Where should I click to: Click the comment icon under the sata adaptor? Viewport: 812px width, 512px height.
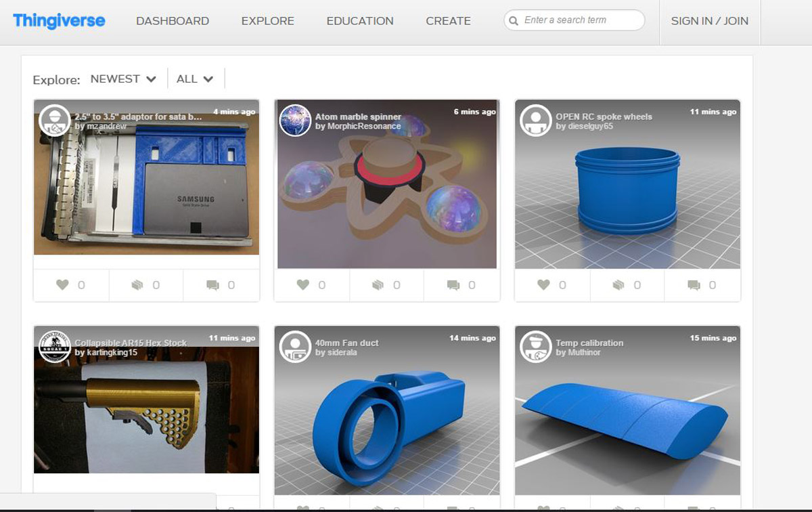(212, 285)
